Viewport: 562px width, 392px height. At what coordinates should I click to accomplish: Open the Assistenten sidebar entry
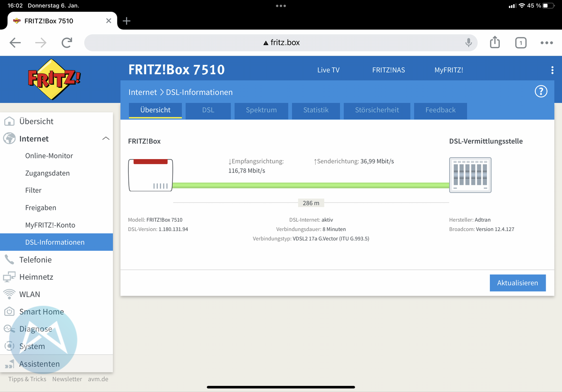(56, 364)
